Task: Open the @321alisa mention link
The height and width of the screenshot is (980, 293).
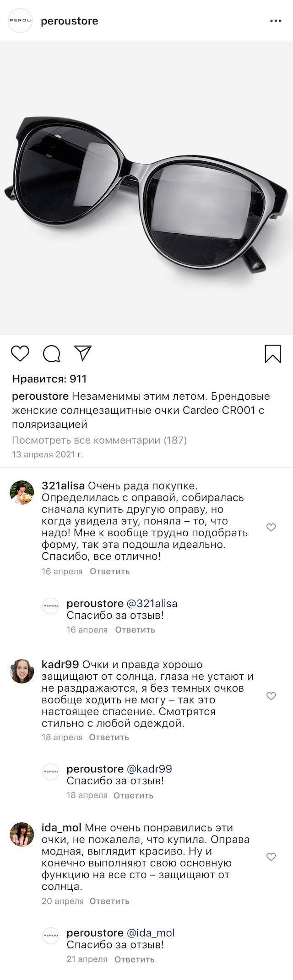Action: [x=152, y=604]
